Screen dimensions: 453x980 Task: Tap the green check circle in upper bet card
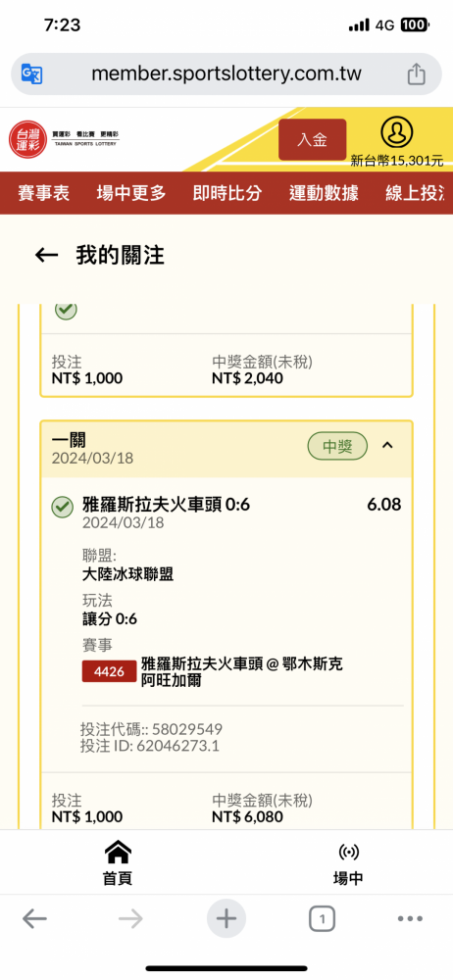(x=66, y=310)
